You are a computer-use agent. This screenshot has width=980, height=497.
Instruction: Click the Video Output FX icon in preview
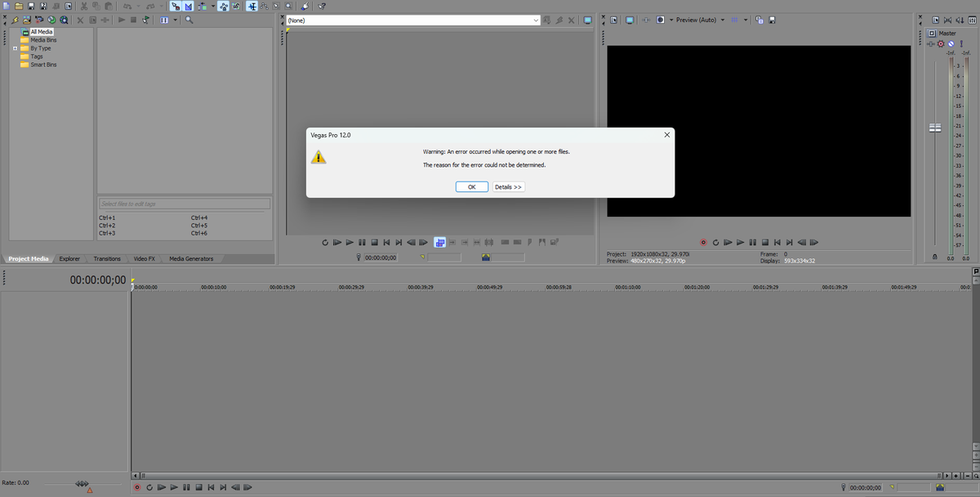click(646, 20)
